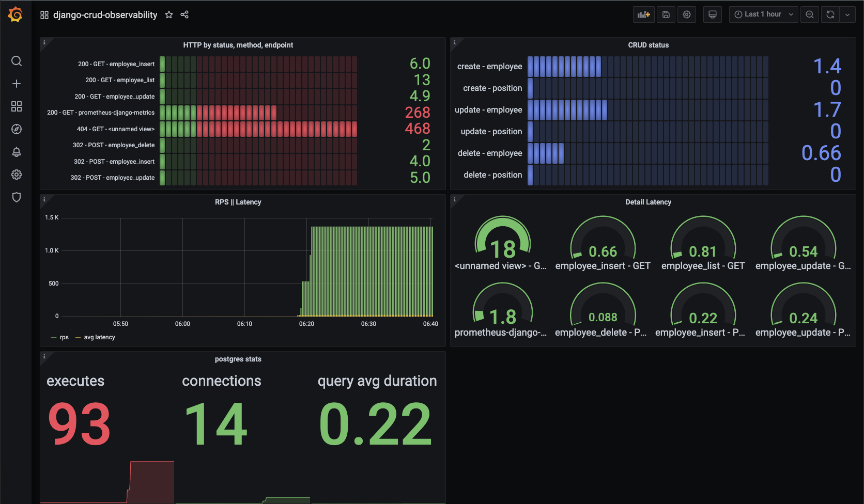864x504 pixels.
Task: Click the 200 - GET - prometheus-django-metrics label
Action: [101, 113]
